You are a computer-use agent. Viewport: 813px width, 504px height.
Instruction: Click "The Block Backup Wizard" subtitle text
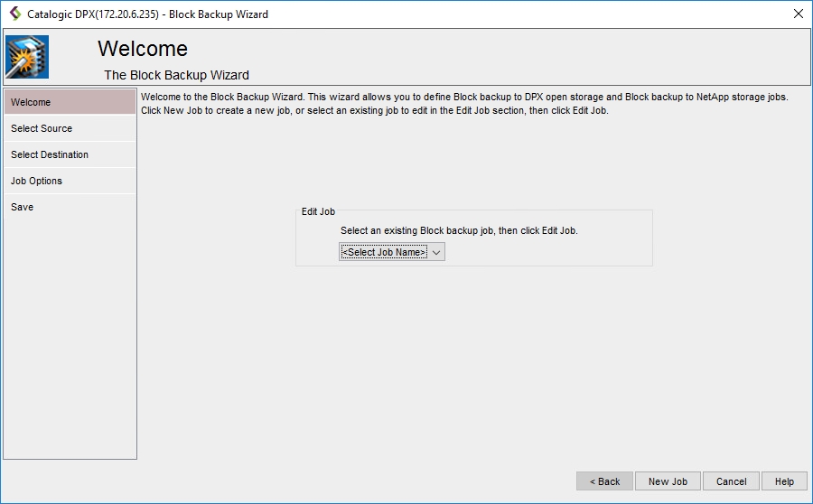tap(176, 75)
